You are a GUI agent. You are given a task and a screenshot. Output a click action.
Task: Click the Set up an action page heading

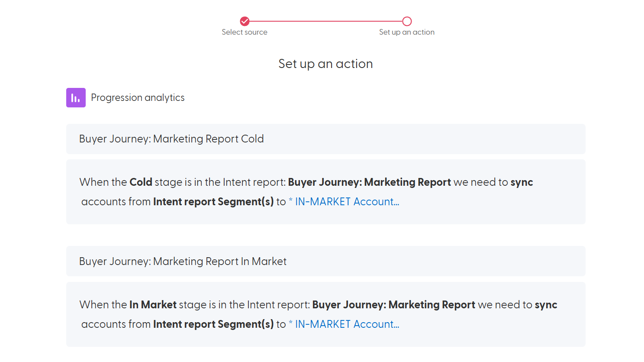pos(325,64)
